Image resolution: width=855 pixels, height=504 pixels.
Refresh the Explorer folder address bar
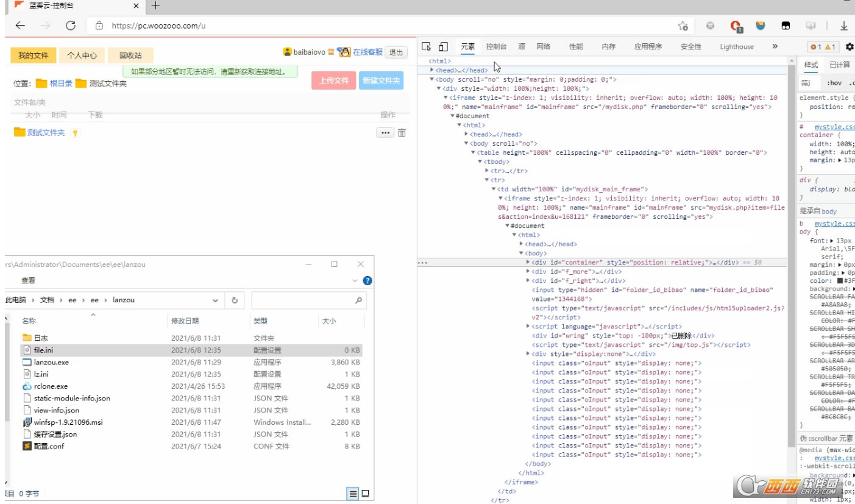[234, 300]
